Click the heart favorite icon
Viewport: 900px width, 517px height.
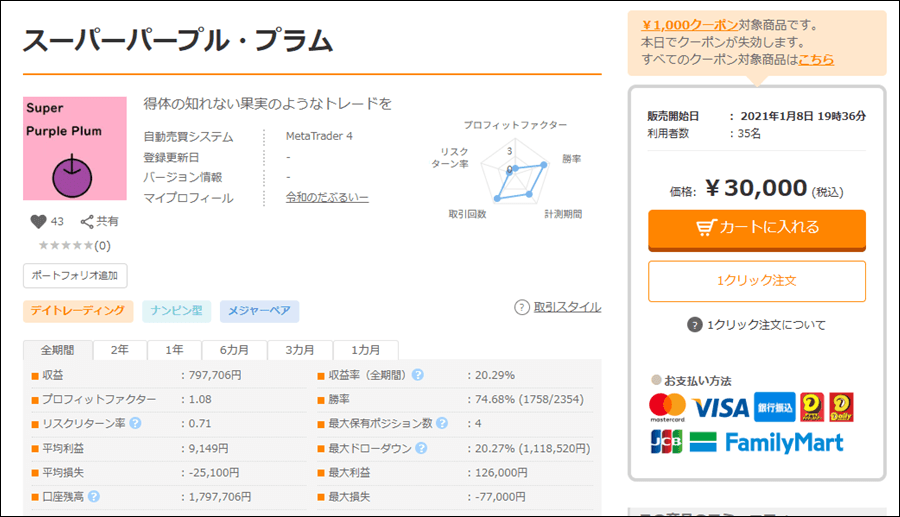pos(38,222)
